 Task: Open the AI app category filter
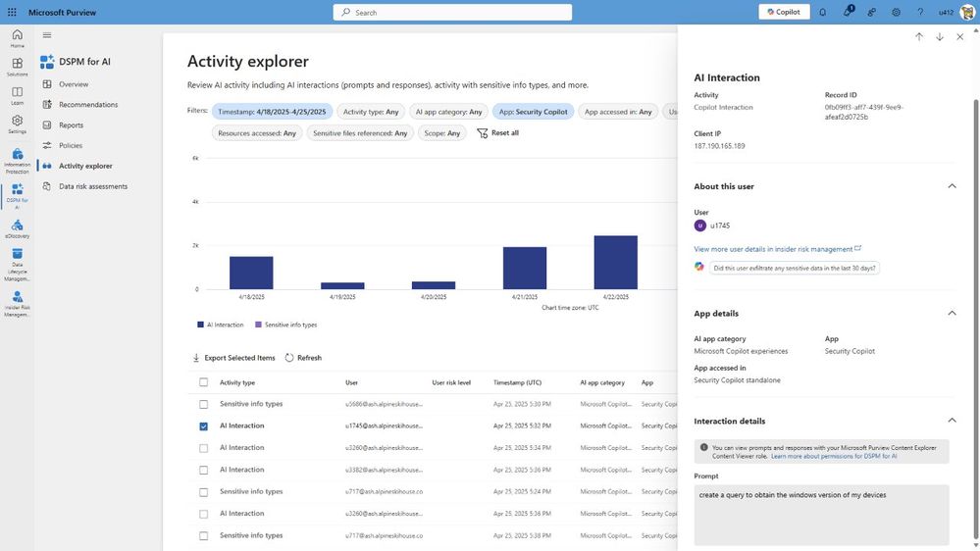(448, 112)
